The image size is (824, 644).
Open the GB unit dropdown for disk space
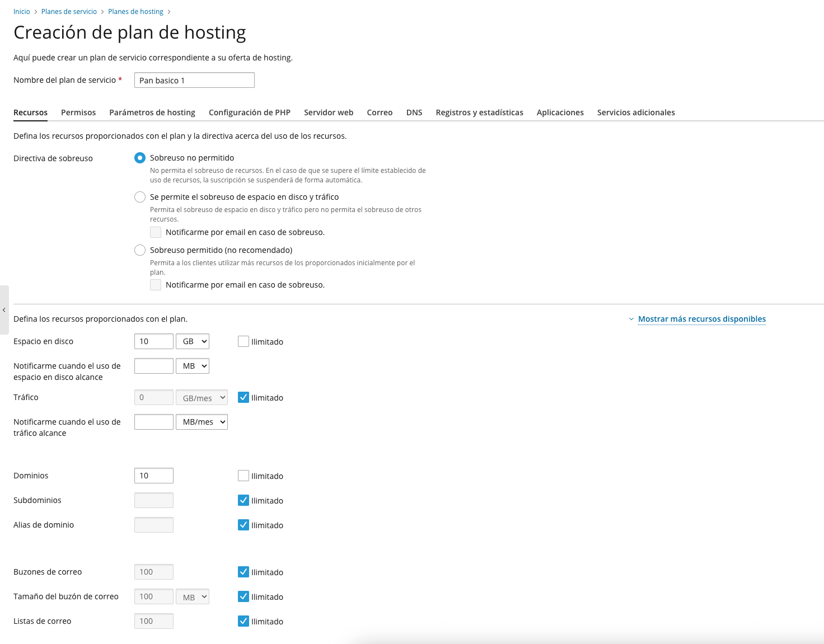(192, 341)
